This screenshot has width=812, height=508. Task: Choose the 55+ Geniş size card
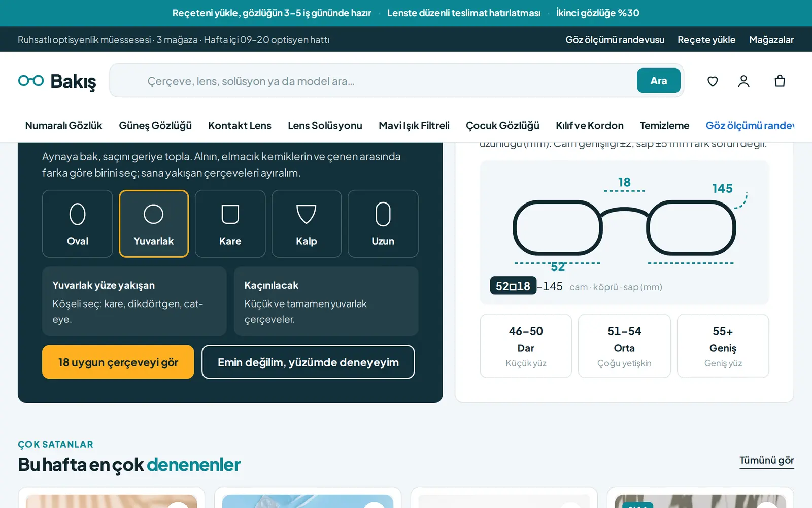pyautogui.click(x=723, y=346)
